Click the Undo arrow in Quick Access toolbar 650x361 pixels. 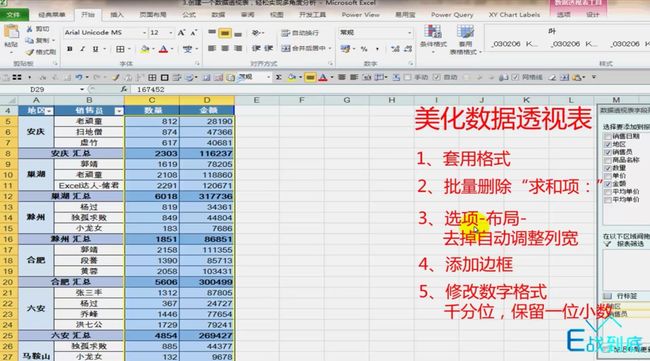click(x=79, y=77)
